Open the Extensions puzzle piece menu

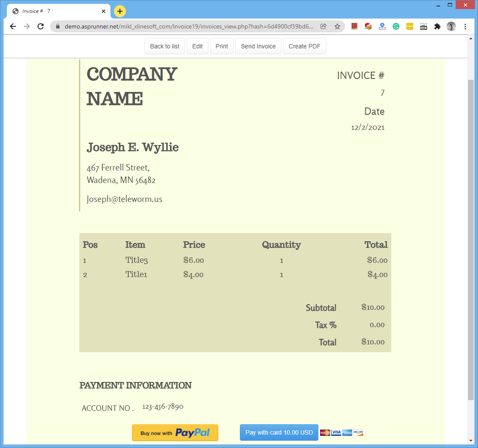click(437, 26)
